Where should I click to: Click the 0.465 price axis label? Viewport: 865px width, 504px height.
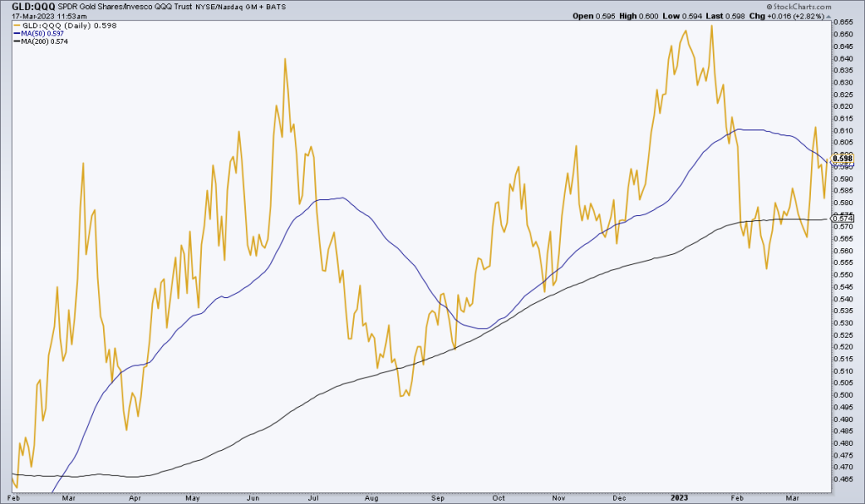point(845,480)
